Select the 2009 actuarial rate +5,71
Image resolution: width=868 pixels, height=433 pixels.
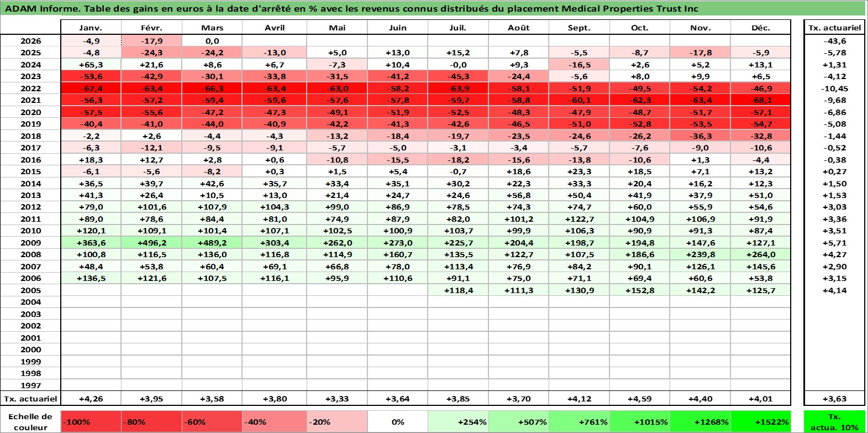click(834, 243)
